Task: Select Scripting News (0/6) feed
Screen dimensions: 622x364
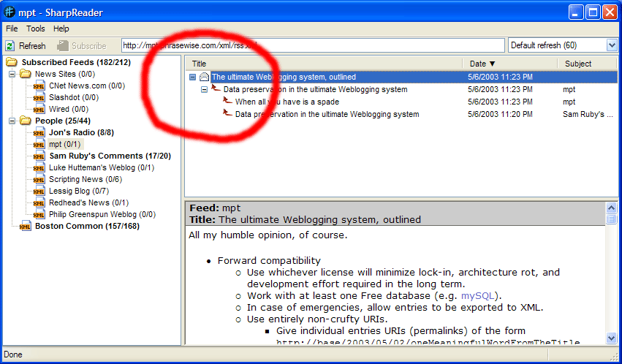Action: [x=86, y=179]
